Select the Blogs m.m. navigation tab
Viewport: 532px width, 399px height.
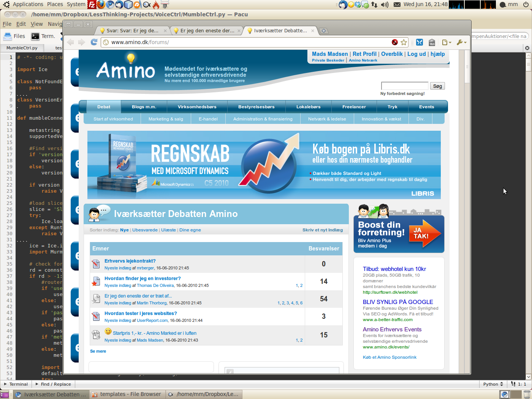[x=144, y=107]
